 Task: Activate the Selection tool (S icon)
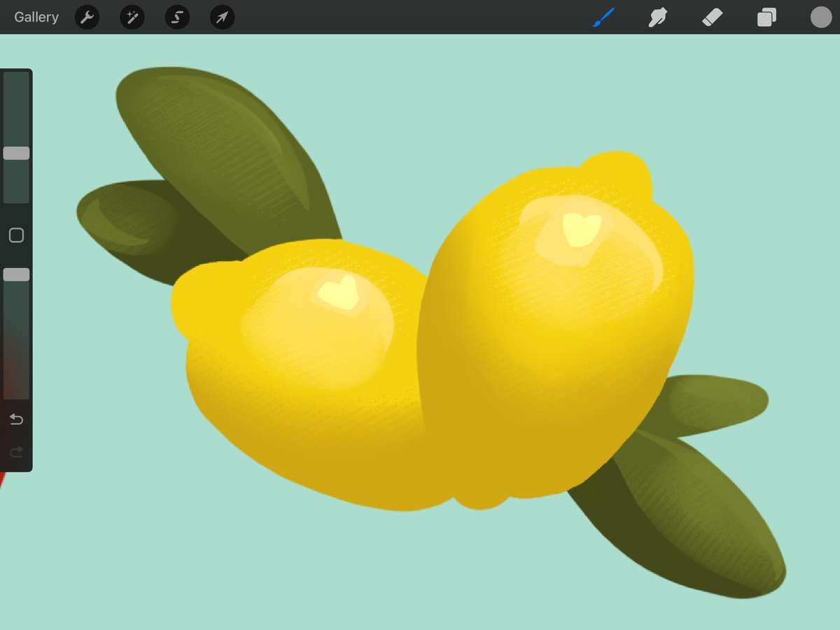click(177, 17)
